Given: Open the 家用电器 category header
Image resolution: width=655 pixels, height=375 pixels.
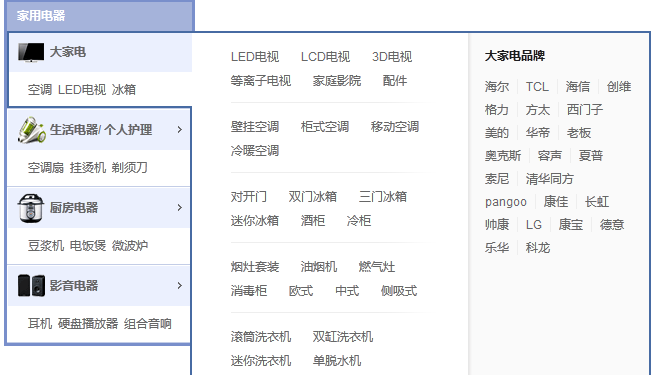Looking at the screenshot, I should coord(41,16).
